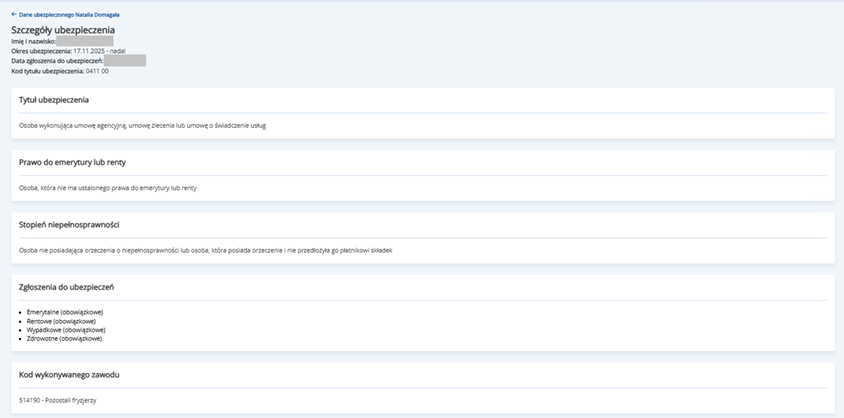The height and width of the screenshot is (418, 844).
Task: Click the 'Osoba wykonująca umowę agencyjną' description text
Action: 142,126
